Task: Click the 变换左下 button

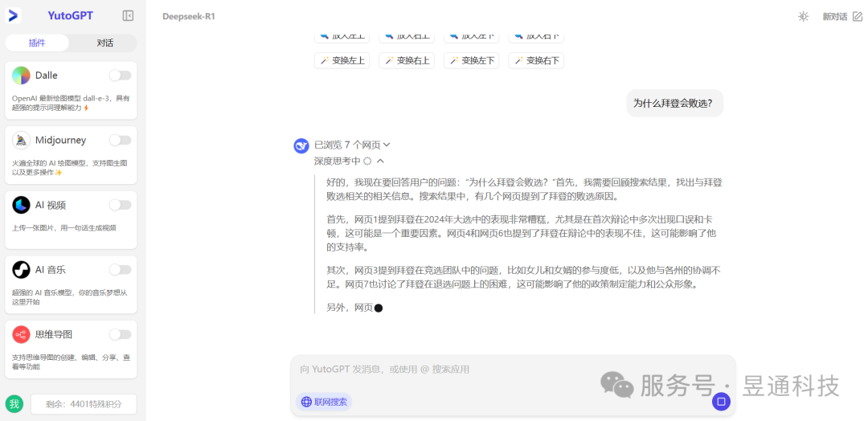Action: (472, 60)
